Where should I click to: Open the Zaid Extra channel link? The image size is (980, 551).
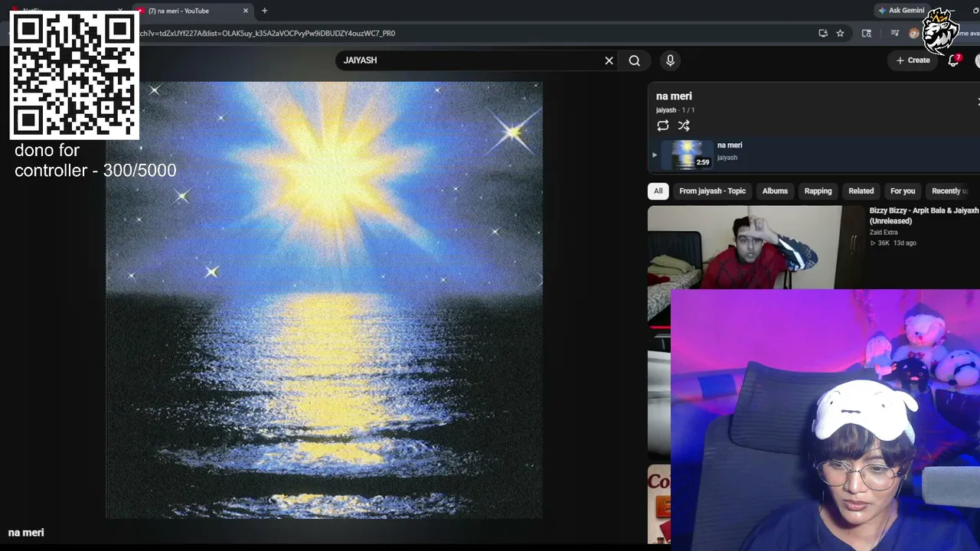point(884,233)
